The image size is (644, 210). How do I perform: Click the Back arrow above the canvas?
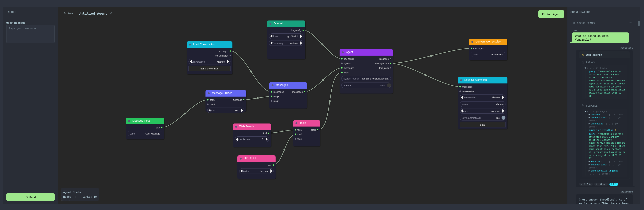pos(65,13)
